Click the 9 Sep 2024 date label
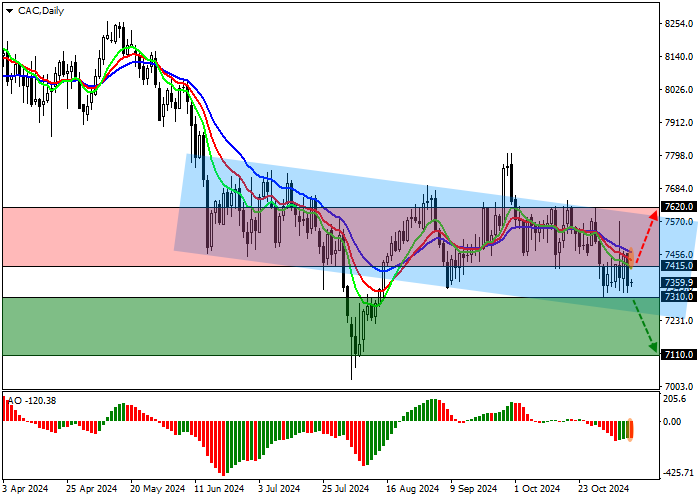The width and height of the screenshot is (700, 500). coord(473,489)
